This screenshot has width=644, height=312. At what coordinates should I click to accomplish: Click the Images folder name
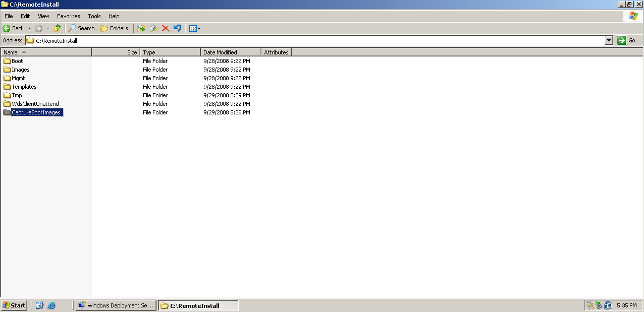(21, 70)
